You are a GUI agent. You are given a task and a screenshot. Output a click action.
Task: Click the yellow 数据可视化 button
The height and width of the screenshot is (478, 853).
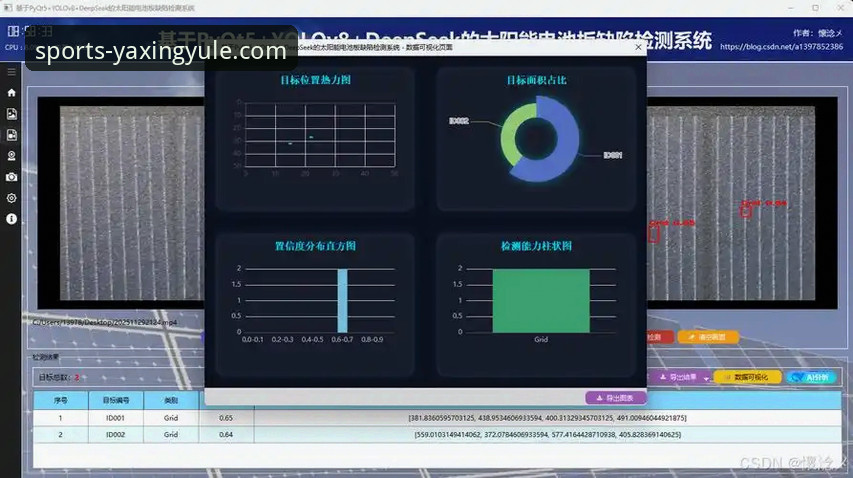[x=747, y=377]
